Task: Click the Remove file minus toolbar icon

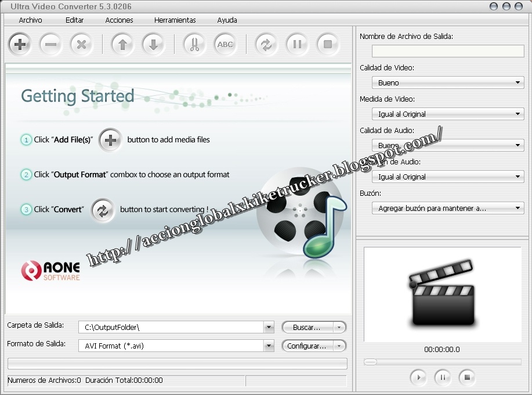Action: coord(51,44)
